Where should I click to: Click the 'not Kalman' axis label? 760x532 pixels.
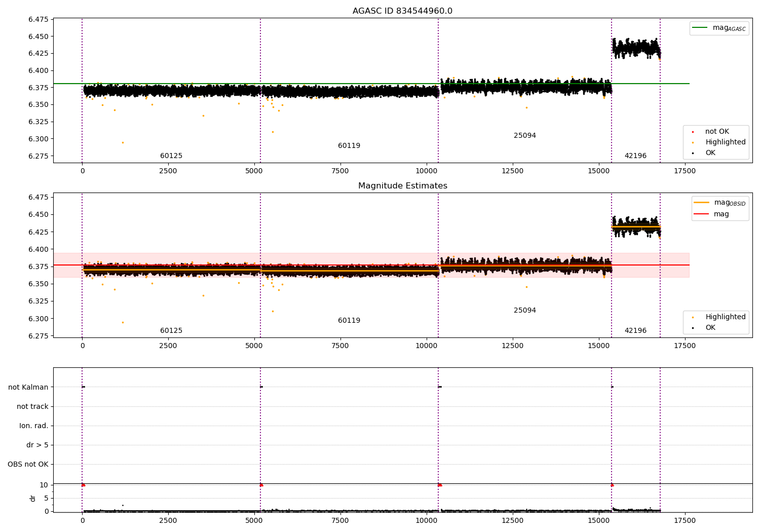click(28, 388)
